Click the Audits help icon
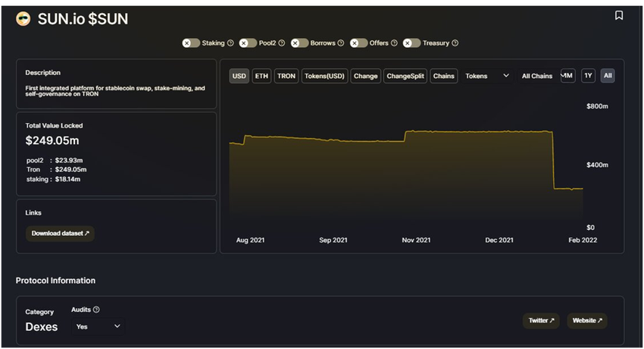 [96, 310]
